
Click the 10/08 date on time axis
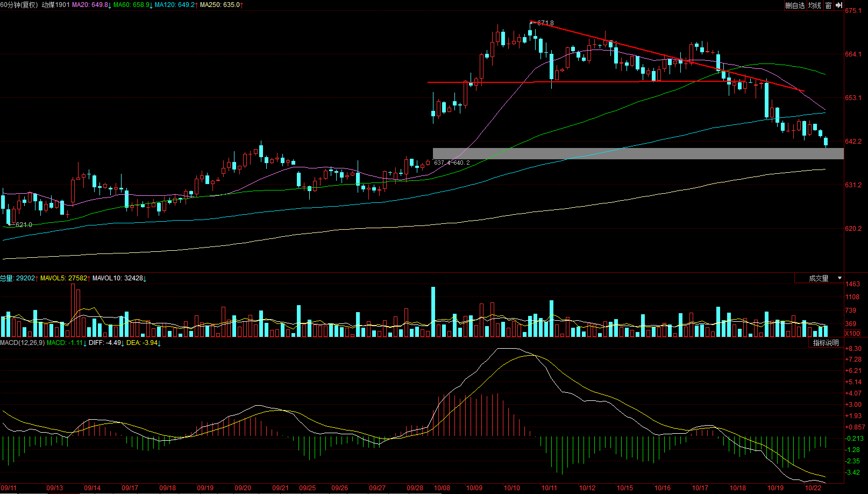click(442, 488)
